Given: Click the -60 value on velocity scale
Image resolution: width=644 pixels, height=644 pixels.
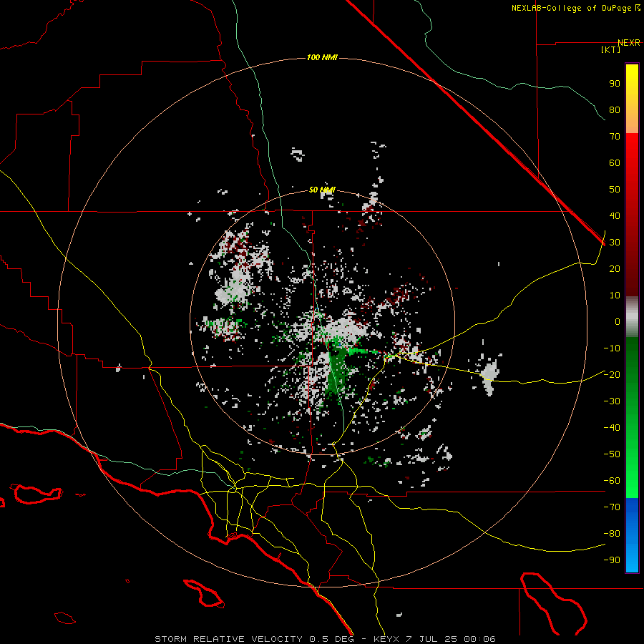Looking at the screenshot, I should 612,481.
